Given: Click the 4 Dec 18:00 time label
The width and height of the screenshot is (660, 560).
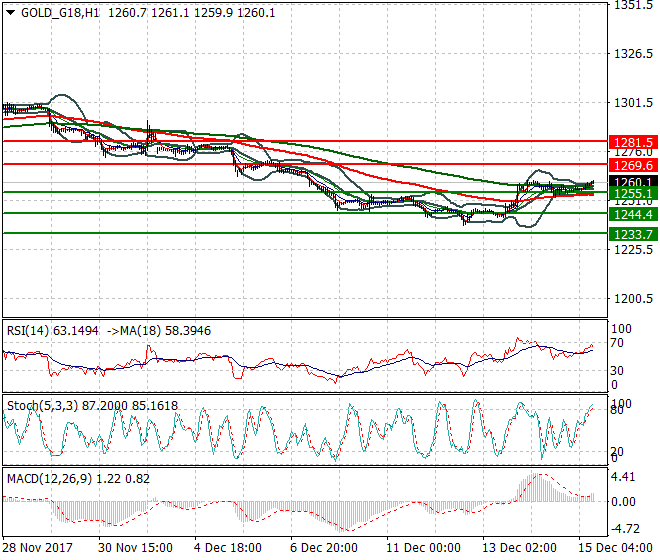Looking at the screenshot, I should tap(228, 548).
